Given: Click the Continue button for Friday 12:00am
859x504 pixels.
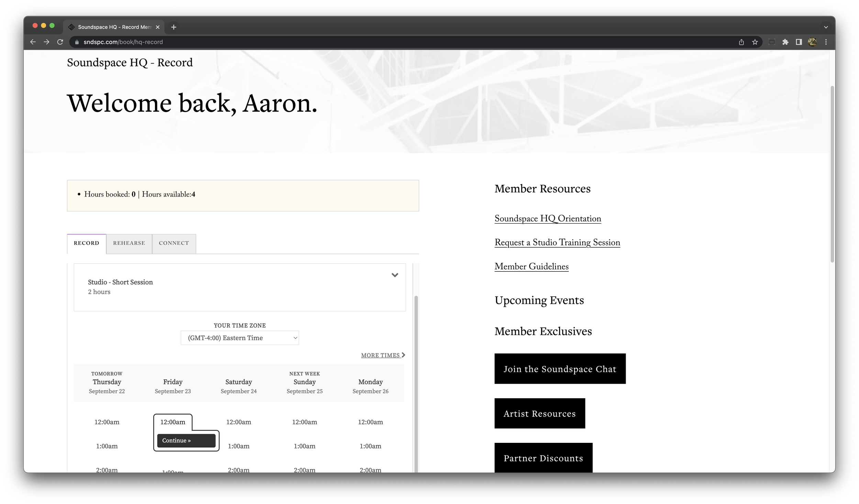Looking at the screenshot, I should click(x=186, y=441).
